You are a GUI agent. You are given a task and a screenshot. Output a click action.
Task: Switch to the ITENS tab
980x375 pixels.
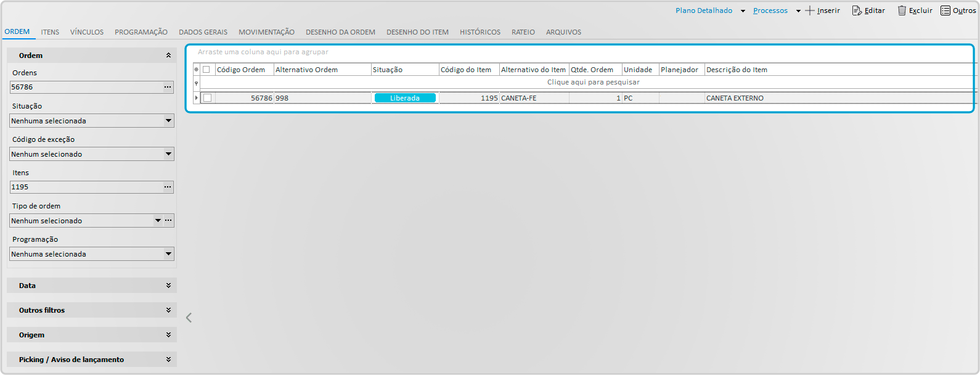tap(50, 32)
